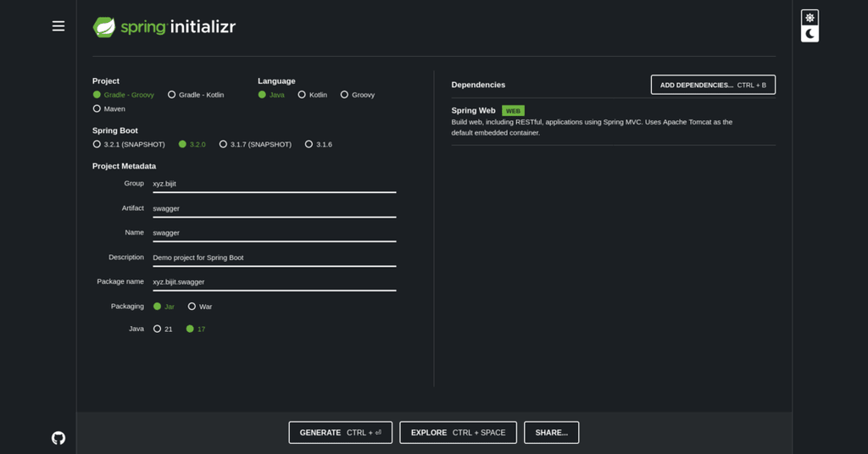Click the Generate button
This screenshot has height=454, width=868.
[341, 433]
